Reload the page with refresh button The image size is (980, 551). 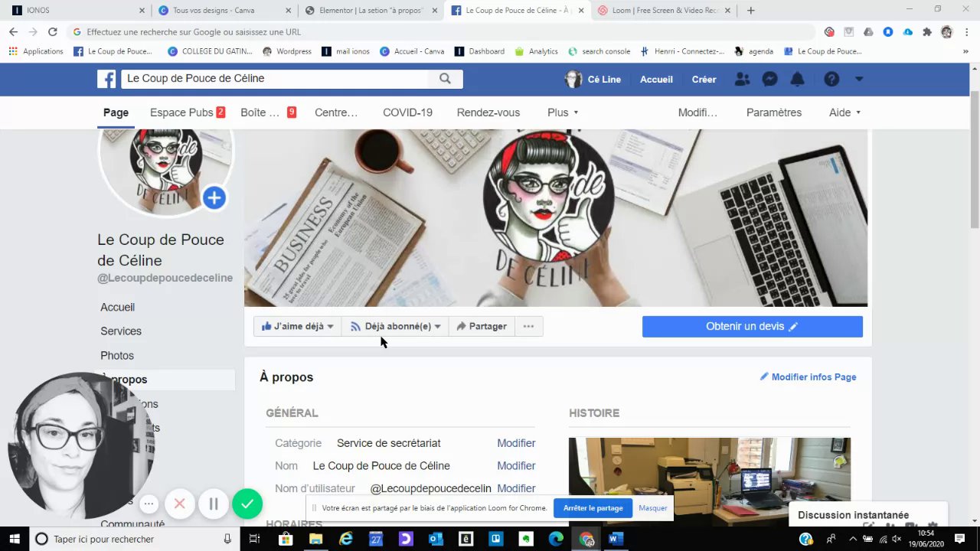pyautogui.click(x=52, y=32)
